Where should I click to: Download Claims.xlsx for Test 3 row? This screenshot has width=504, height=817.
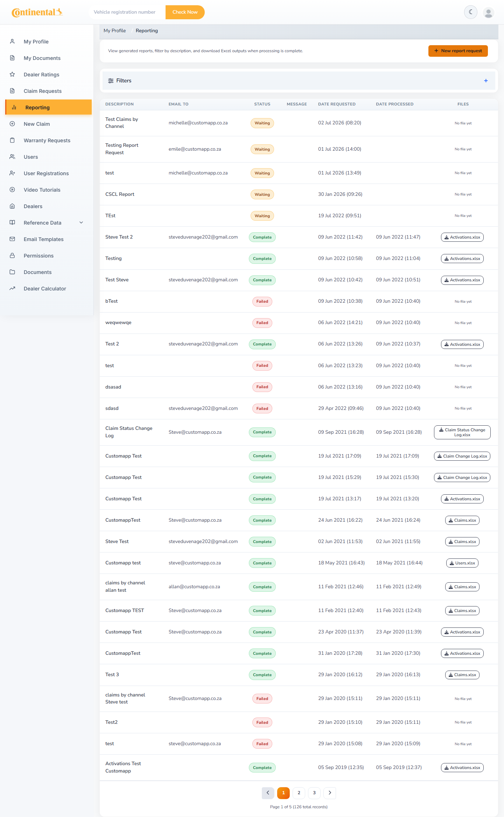click(462, 675)
